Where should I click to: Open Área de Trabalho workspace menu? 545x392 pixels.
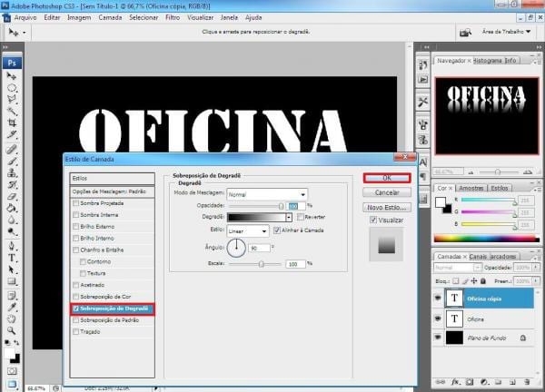pos(507,32)
